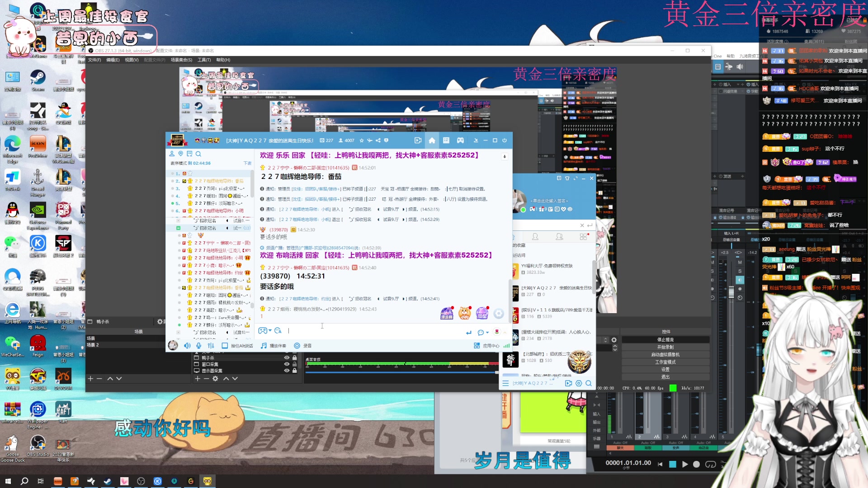Click the 停止推流 button in OBS controls

coord(665,339)
